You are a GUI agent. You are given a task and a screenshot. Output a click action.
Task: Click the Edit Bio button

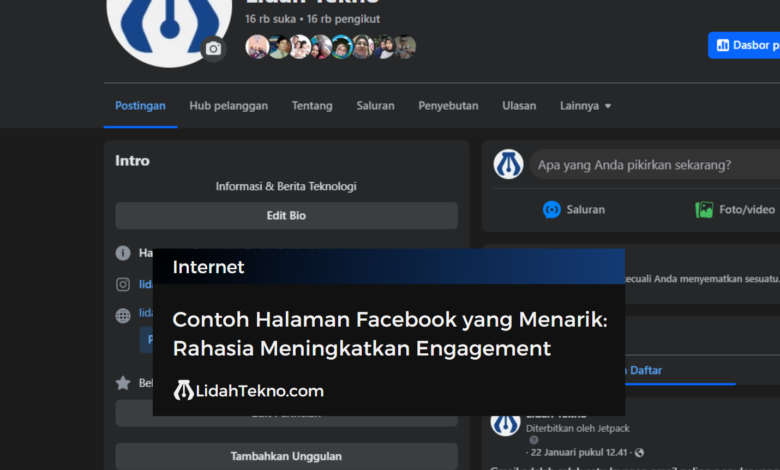click(287, 215)
